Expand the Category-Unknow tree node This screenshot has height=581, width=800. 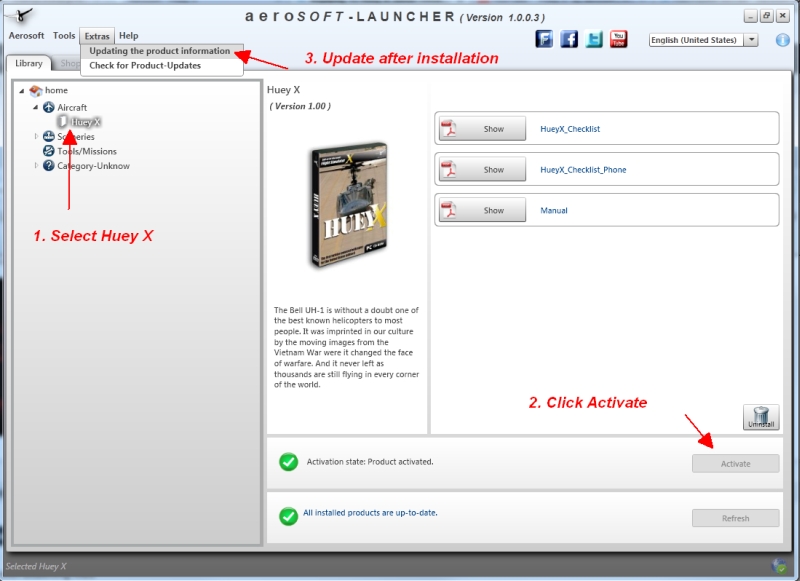pyautogui.click(x=36, y=166)
